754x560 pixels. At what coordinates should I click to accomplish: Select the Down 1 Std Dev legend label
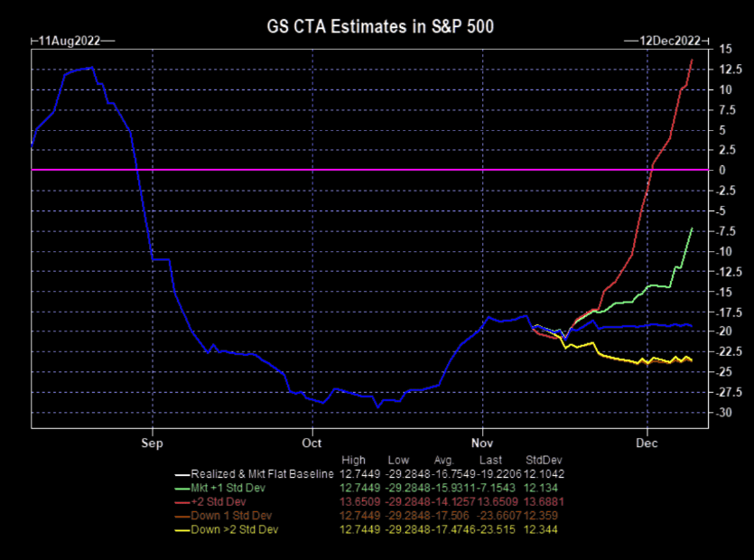231,516
